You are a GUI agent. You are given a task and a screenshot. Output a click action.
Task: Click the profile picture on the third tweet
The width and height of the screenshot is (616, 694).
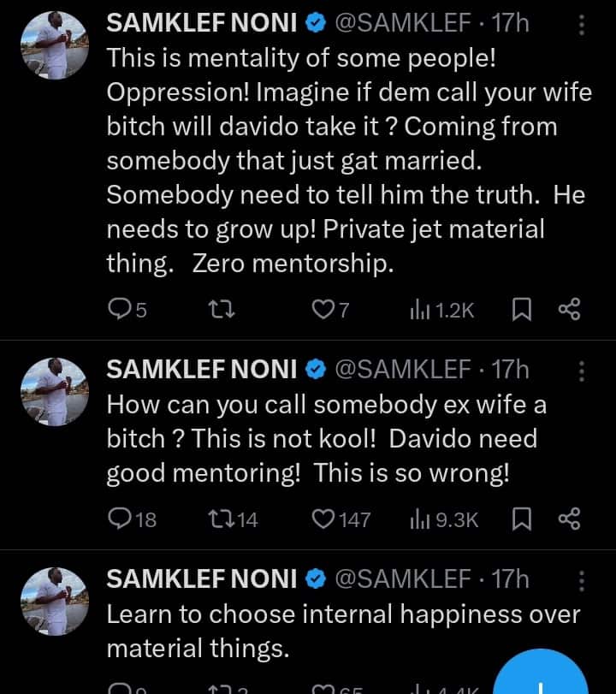[x=54, y=602]
